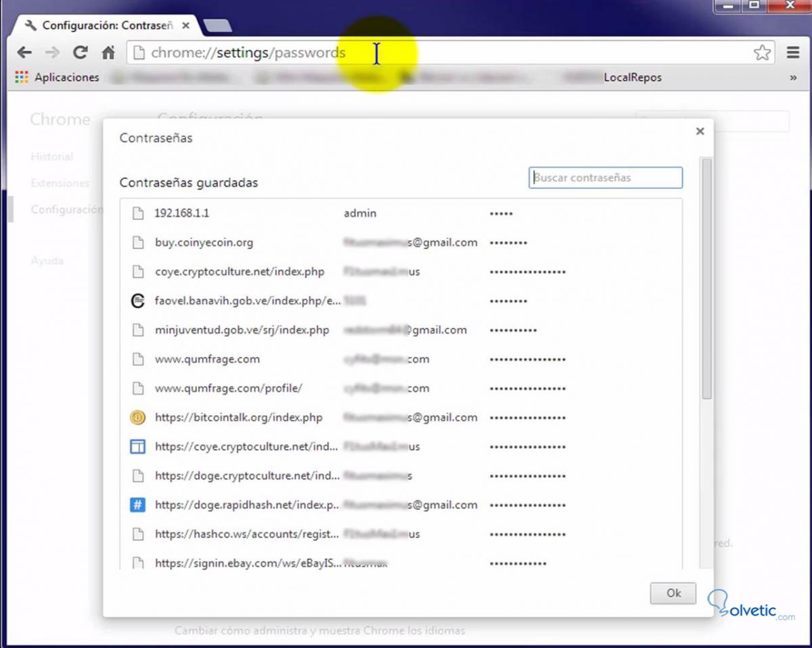Click the page icon beside https://hashco.ws
The image size is (812, 648).
138,534
